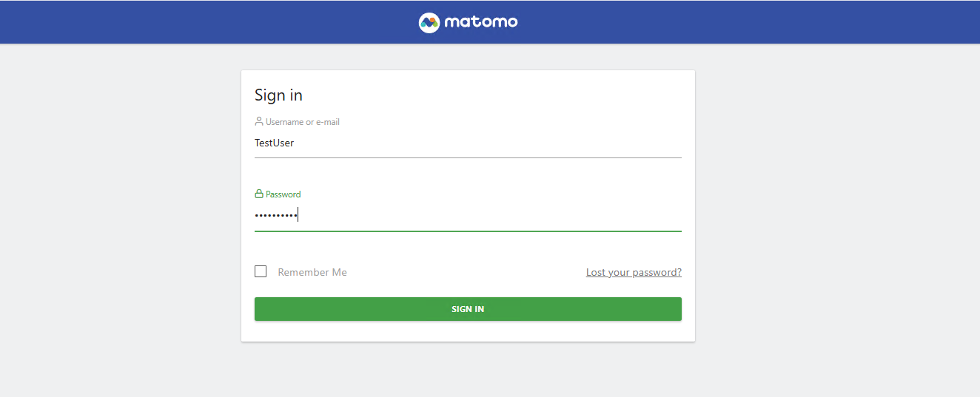Click the matomo wordmark text in header
Image resolution: width=980 pixels, height=397 pixels.
[x=481, y=22]
